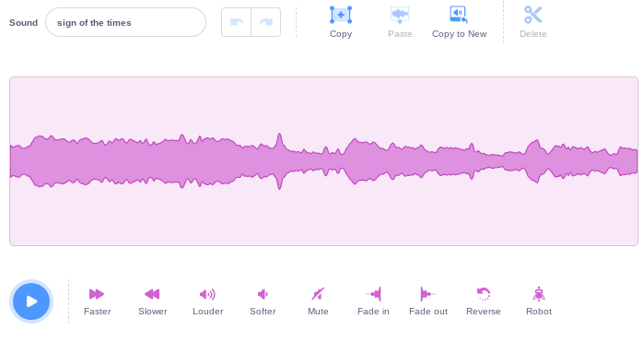The image size is (644, 354).
Task: Click the undo arrow button
Action: (236, 22)
